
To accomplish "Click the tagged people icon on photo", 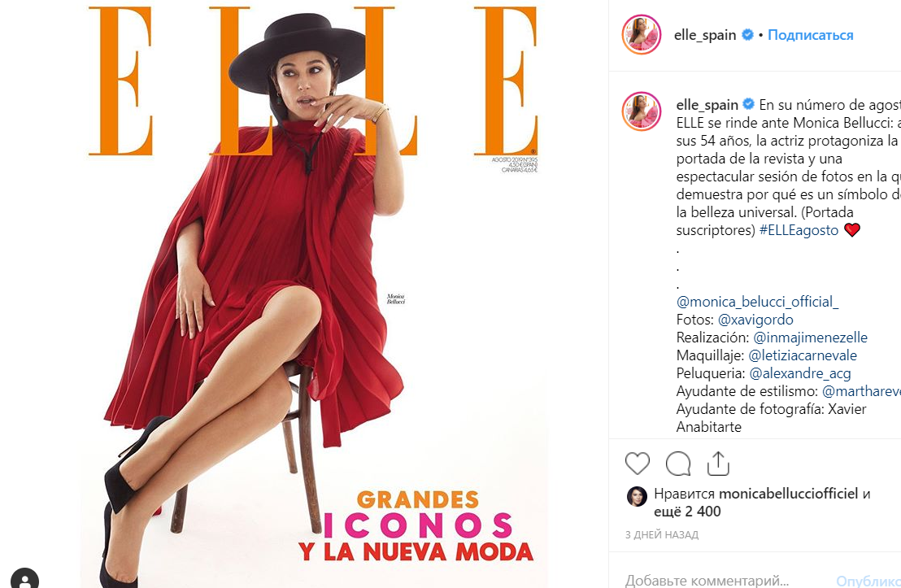I will pyautogui.click(x=24, y=578).
